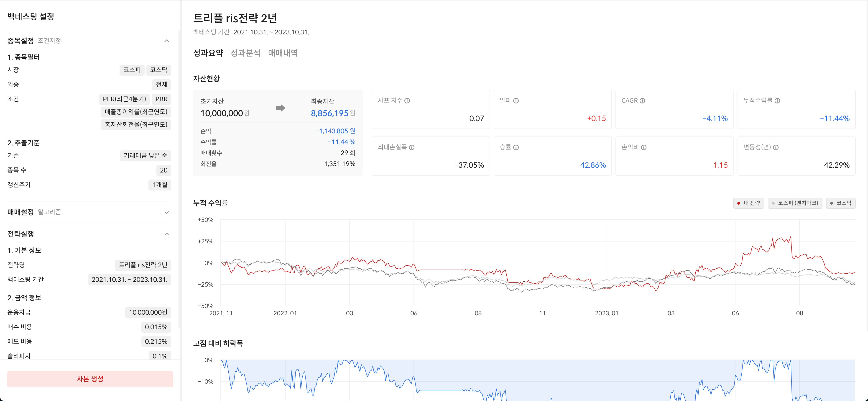Click the 변동성(연) value 42.29%

[837, 165]
